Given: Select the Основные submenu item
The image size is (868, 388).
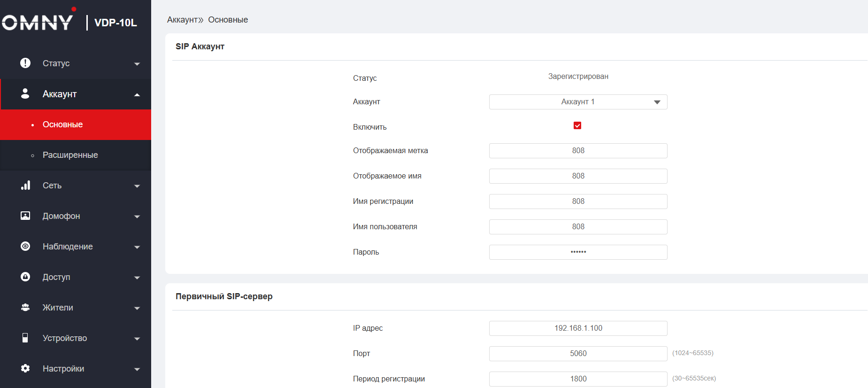Looking at the screenshot, I should (63, 124).
